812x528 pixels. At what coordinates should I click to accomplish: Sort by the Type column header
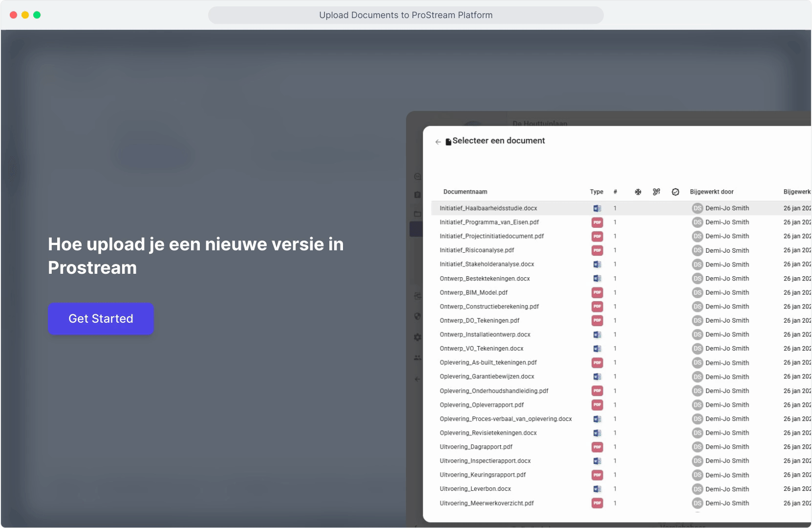(x=597, y=192)
